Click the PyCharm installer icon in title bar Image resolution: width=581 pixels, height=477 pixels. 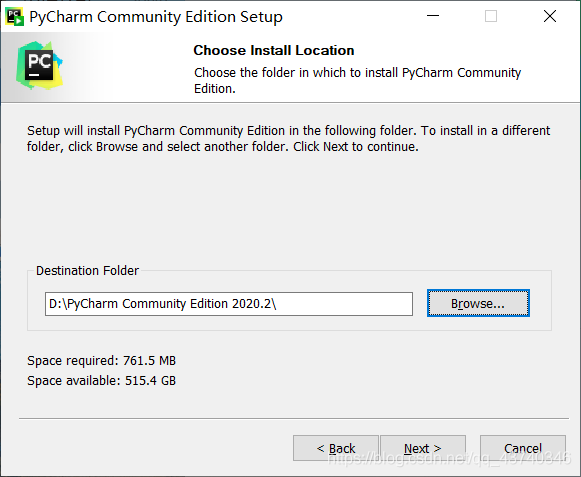click(15, 17)
